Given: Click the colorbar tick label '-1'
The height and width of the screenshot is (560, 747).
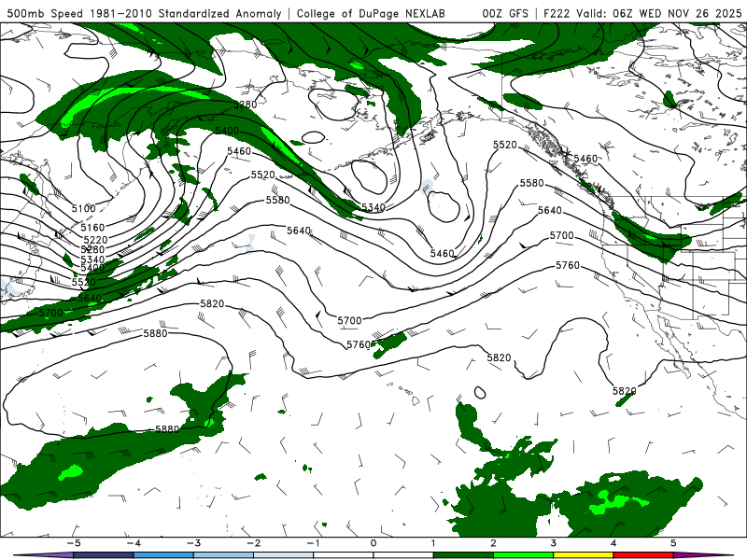Looking at the screenshot, I should [313, 543].
